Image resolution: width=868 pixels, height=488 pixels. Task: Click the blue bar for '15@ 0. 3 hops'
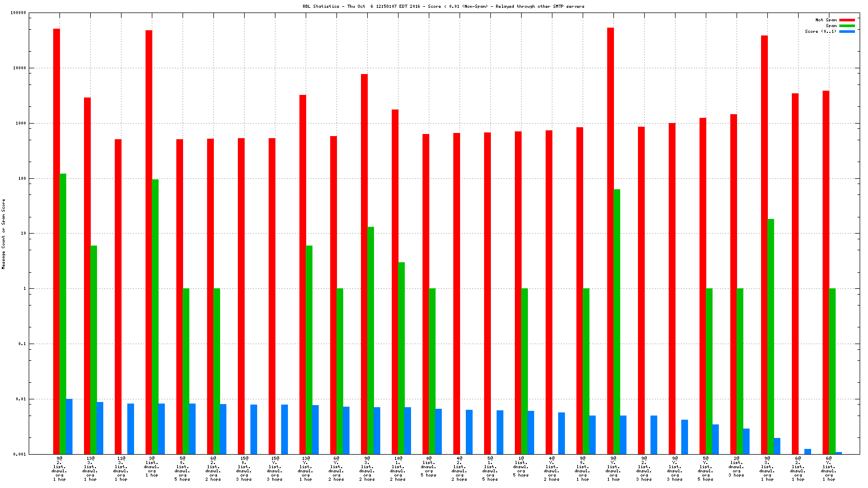point(254,429)
